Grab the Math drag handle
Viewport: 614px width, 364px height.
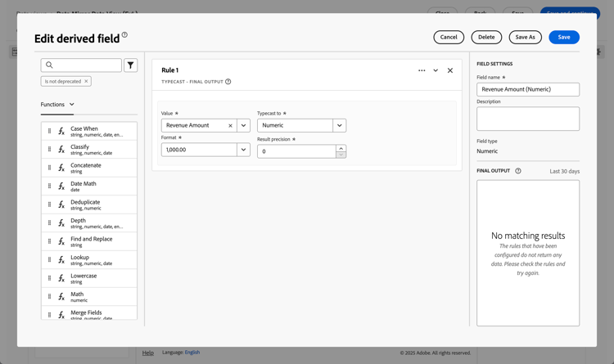[49, 297]
